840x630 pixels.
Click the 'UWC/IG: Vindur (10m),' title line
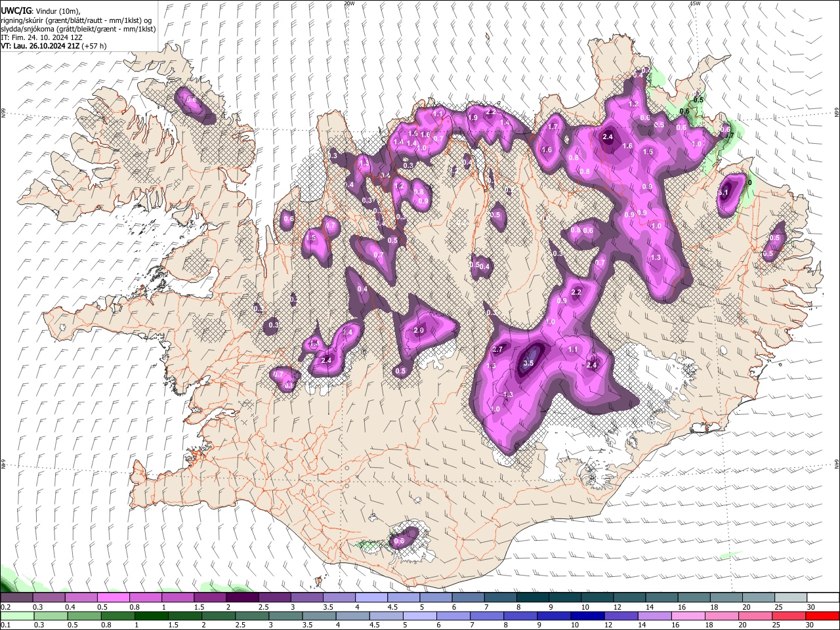[x=40, y=11]
